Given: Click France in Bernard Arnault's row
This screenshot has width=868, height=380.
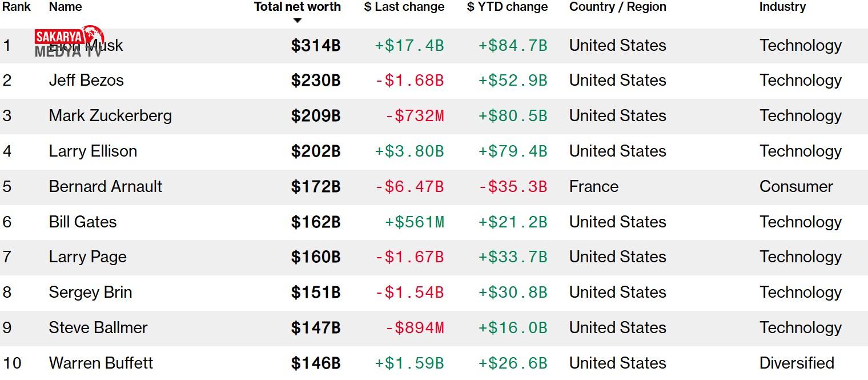Looking at the screenshot, I should [x=593, y=186].
